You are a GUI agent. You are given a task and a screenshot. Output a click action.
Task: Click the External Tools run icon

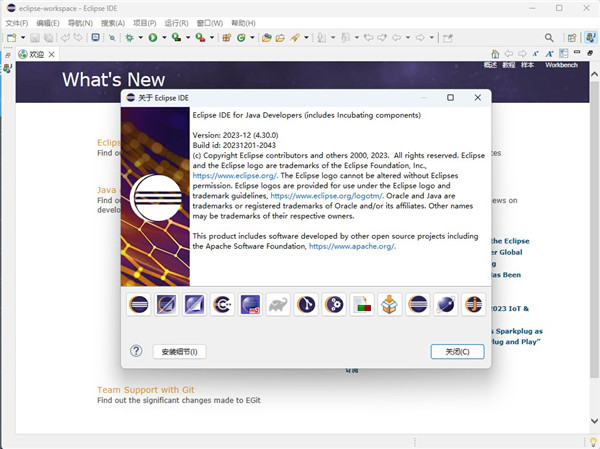pos(200,38)
